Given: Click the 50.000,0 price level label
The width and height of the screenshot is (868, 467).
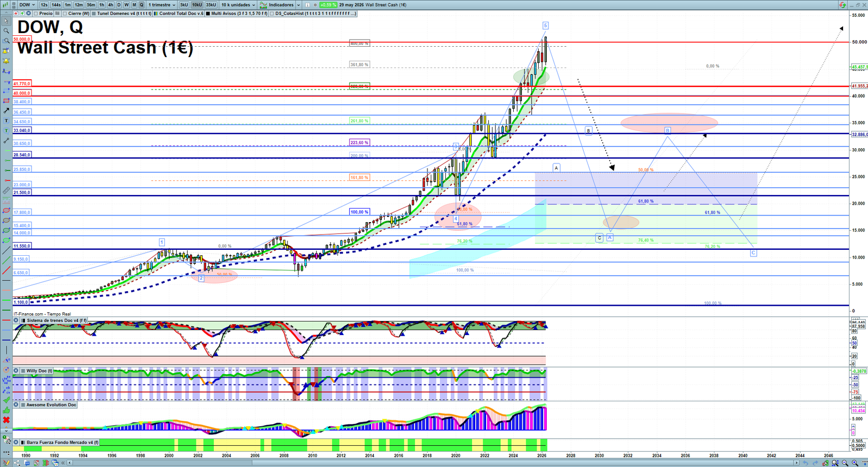Looking at the screenshot, I should pos(22,39).
